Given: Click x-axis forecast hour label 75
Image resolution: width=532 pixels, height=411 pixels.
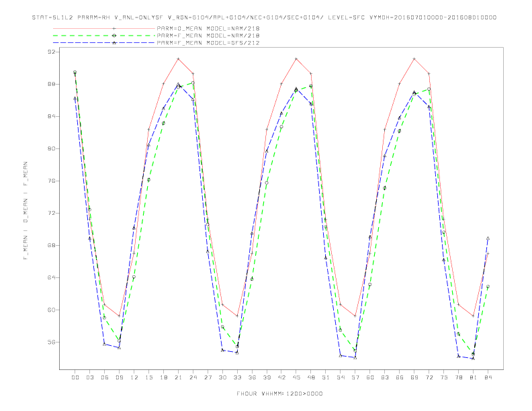Looking at the screenshot, I should tap(444, 377).
